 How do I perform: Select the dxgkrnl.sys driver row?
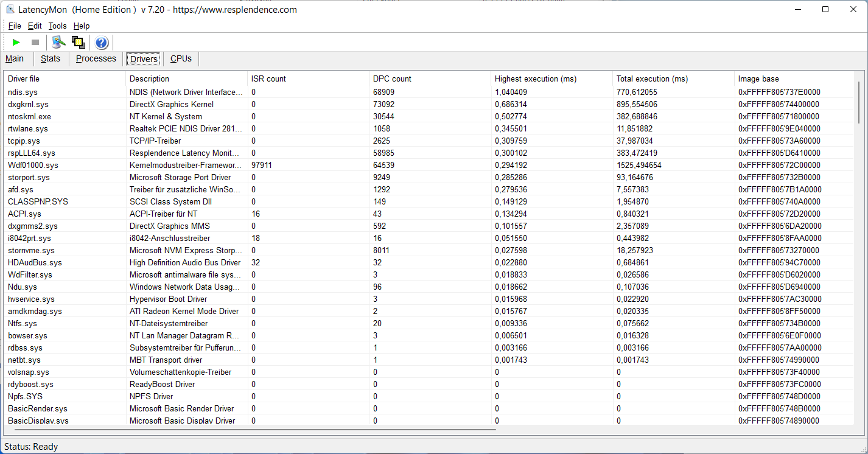coord(429,104)
